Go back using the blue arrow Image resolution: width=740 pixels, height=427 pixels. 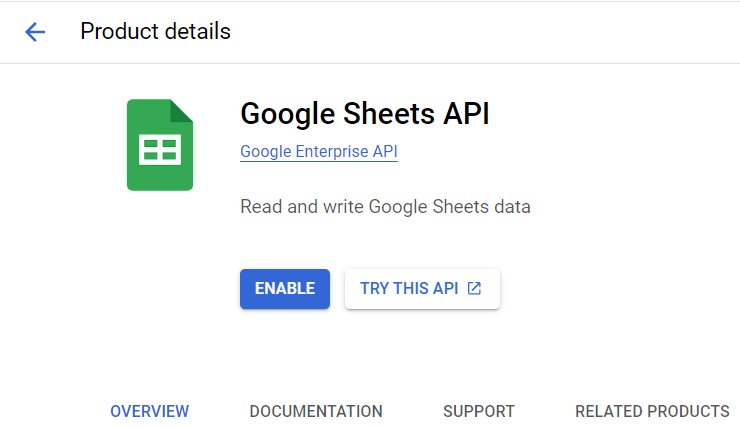(x=35, y=32)
